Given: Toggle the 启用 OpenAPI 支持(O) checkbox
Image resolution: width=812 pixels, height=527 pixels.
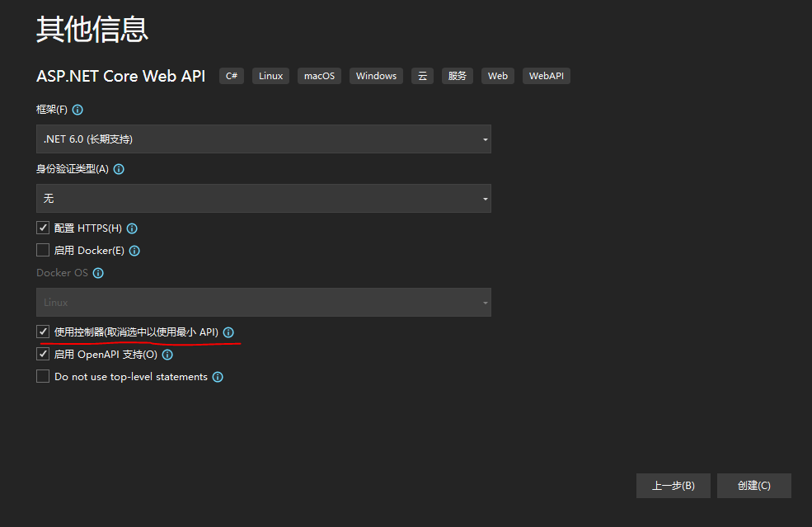Looking at the screenshot, I should point(43,354).
